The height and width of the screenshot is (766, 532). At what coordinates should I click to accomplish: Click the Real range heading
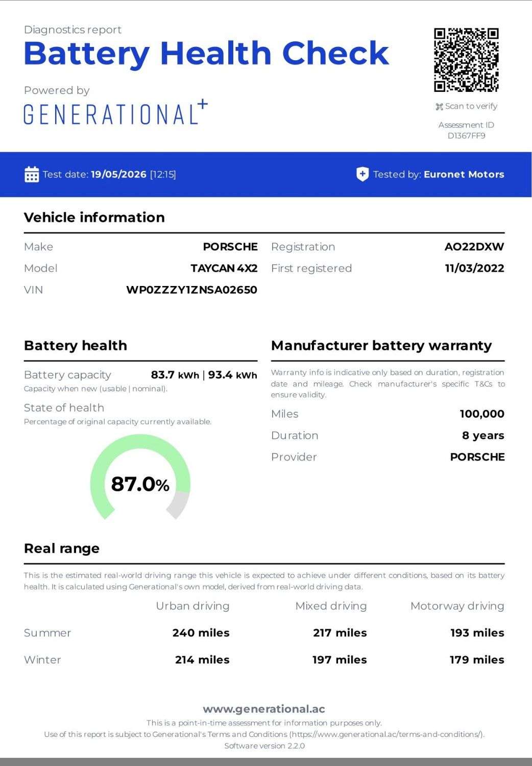[62, 548]
